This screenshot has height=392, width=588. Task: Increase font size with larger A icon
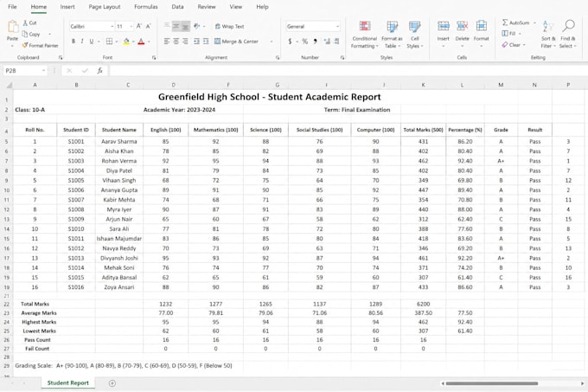[139, 26]
